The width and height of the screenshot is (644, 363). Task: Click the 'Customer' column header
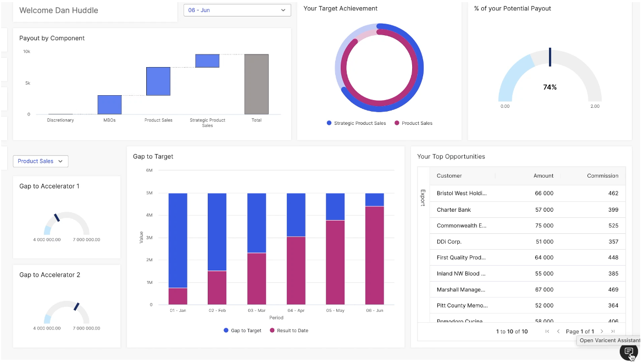(449, 175)
